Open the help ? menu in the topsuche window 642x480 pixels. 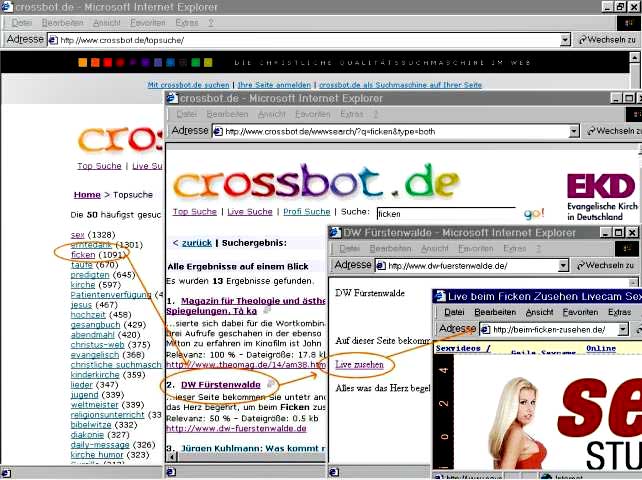point(210,23)
